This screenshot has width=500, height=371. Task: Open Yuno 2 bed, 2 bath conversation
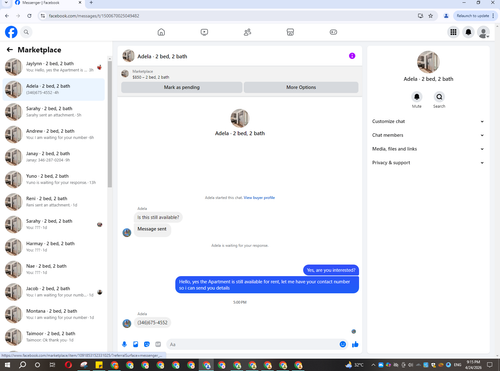point(54,179)
